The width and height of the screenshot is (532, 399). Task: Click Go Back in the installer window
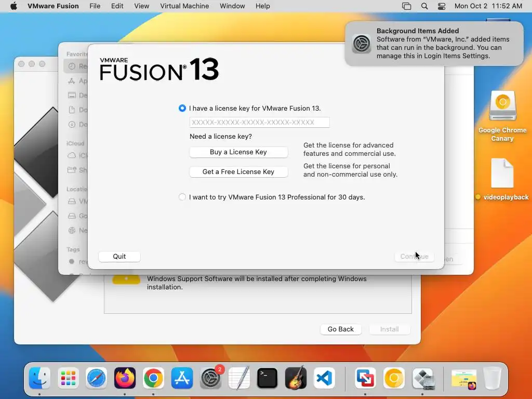click(x=341, y=329)
